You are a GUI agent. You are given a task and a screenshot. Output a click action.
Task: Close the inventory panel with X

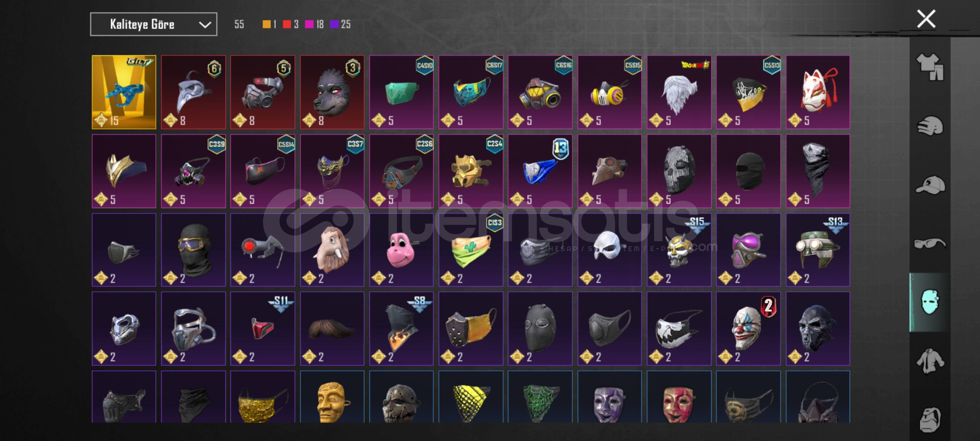[926, 19]
